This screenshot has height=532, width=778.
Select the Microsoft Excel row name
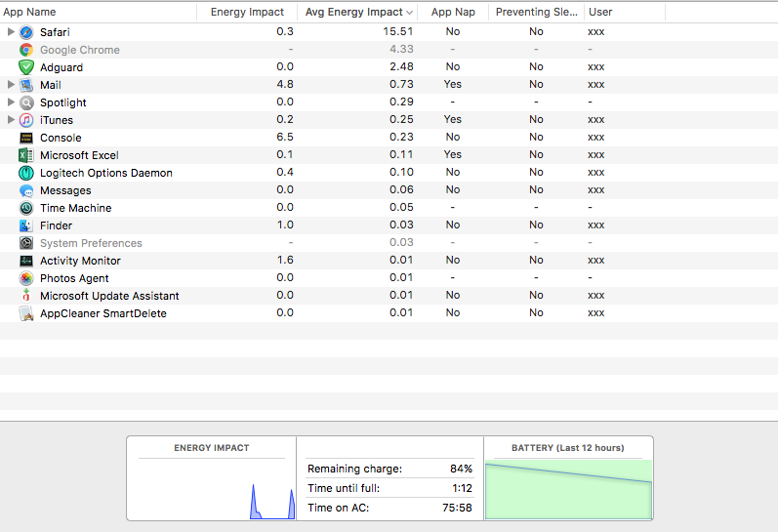point(79,155)
